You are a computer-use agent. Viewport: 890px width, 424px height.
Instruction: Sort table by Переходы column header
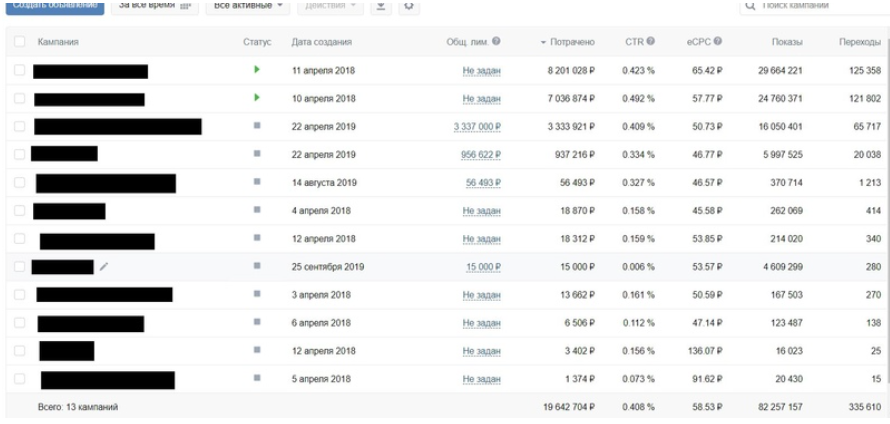click(860, 42)
